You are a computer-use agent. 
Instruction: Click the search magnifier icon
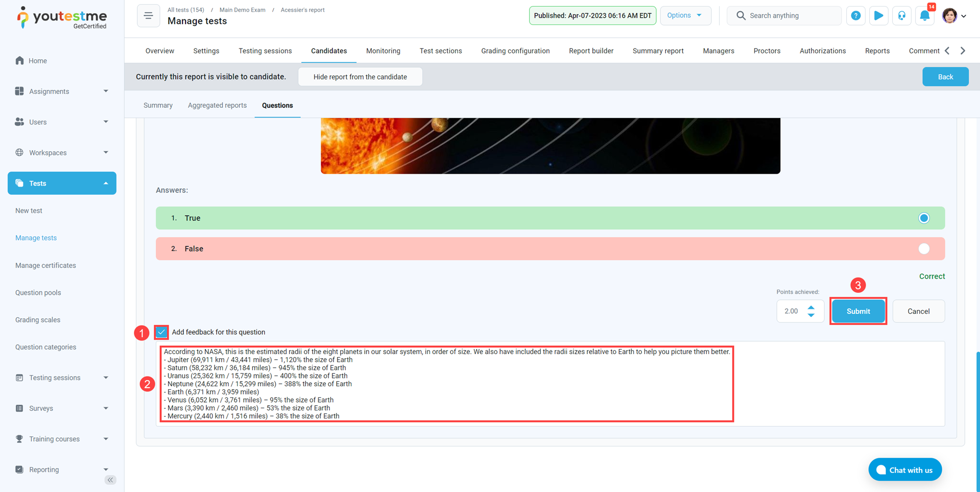click(740, 15)
